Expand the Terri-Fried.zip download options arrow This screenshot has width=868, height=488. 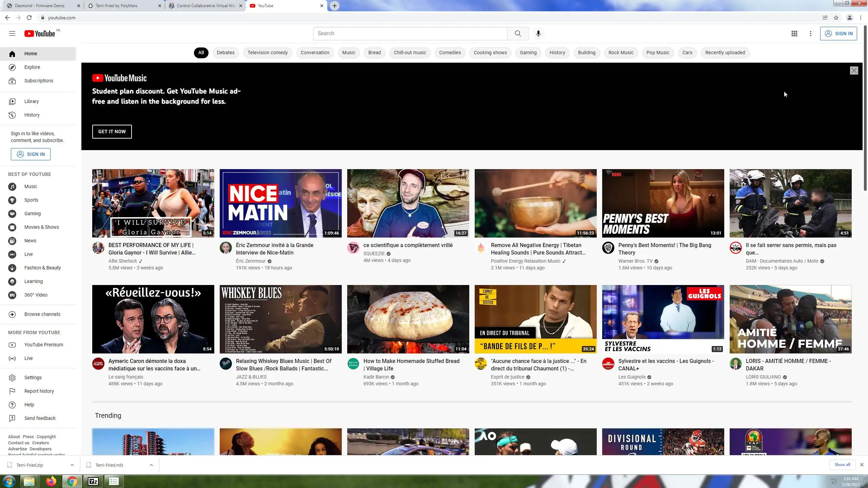coord(72,465)
